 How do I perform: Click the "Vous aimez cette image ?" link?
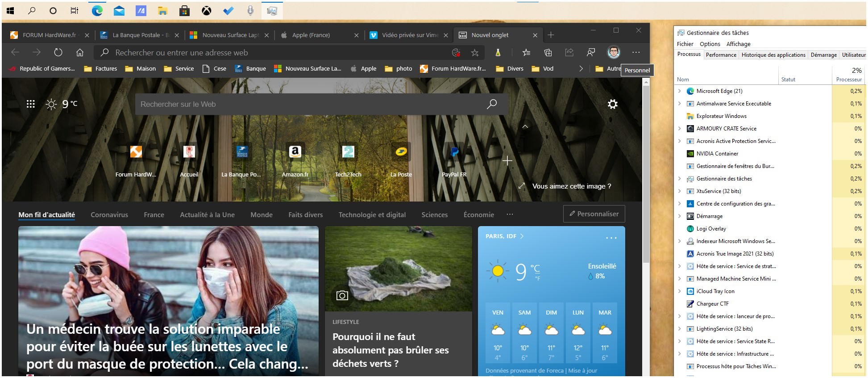(571, 186)
